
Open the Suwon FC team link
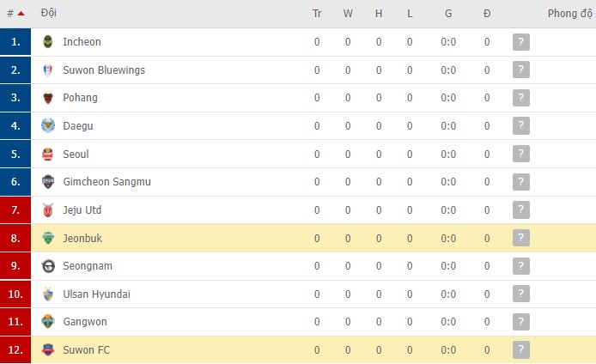point(86,350)
